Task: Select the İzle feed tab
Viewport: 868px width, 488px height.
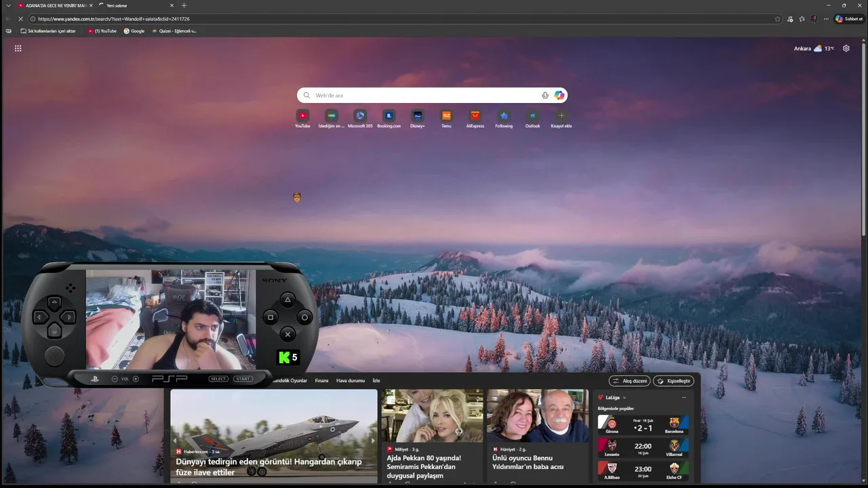Action: coord(376,381)
